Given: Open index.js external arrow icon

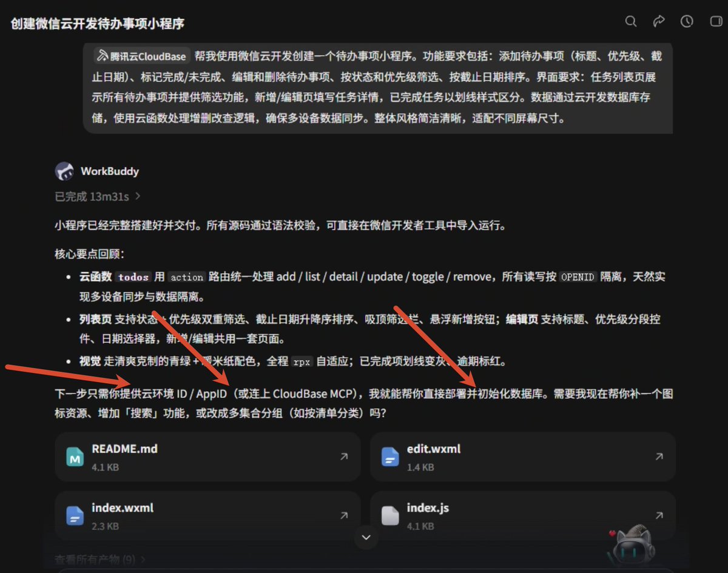Looking at the screenshot, I should click(x=659, y=515).
